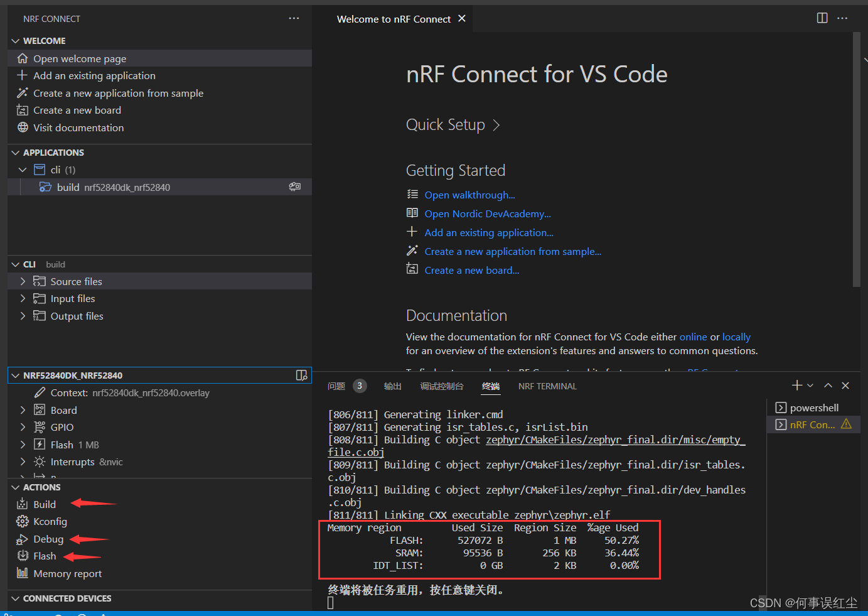Click the plus icon for Add an existing application

pos(23,75)
